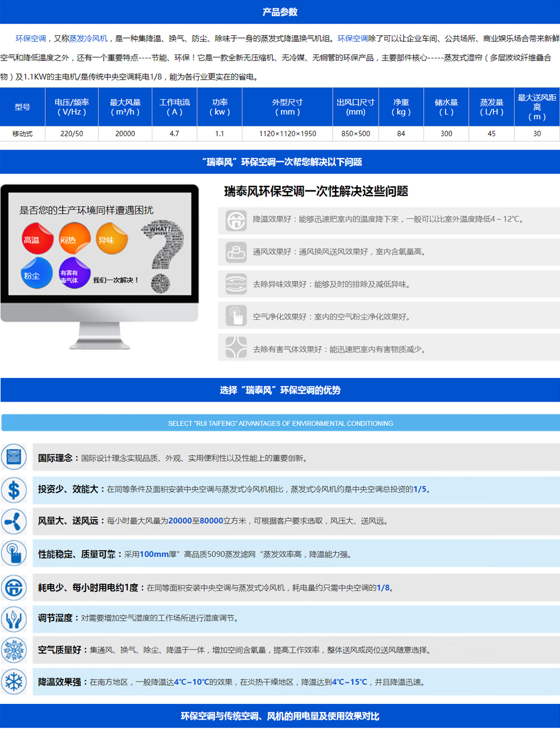Click the 选择"瑞泰风"环保空调的优势 header
Image resolution: width=560 pixels, height=737 pixels.
[280, 390]
